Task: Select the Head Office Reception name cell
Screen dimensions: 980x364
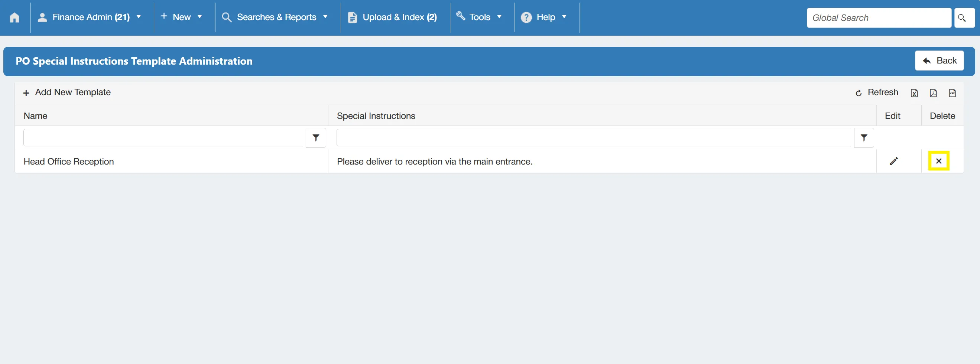Action: pyautogui.click(x=172, y=161)
